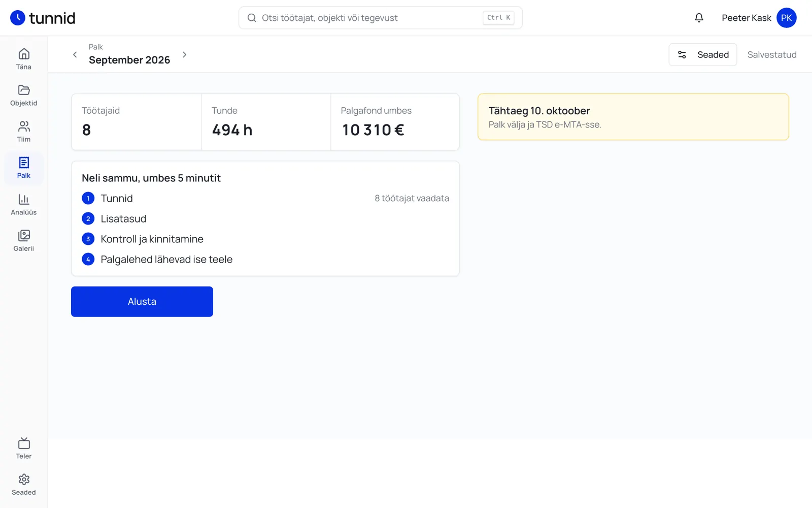The width and height of the screenshot is (812, 508).
Task: Open Galerii images section
Action: pos(24,240)
